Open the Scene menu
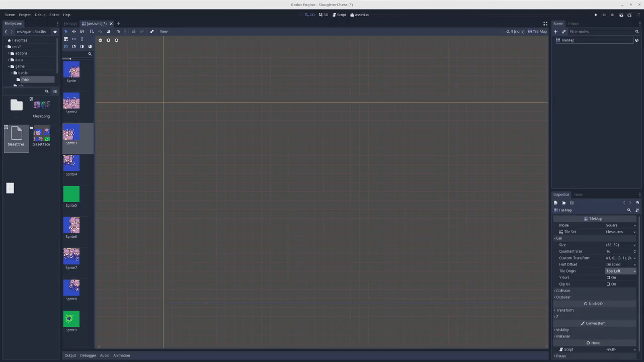The height and width of the screenshot is (362, 644). 10,15
